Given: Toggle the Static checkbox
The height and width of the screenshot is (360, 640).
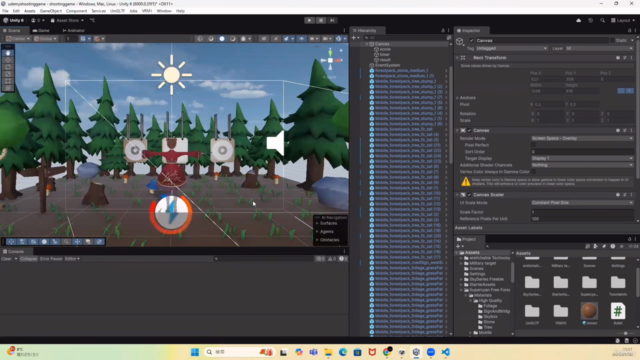Looking at the screenshot, I should click(612, 40).
